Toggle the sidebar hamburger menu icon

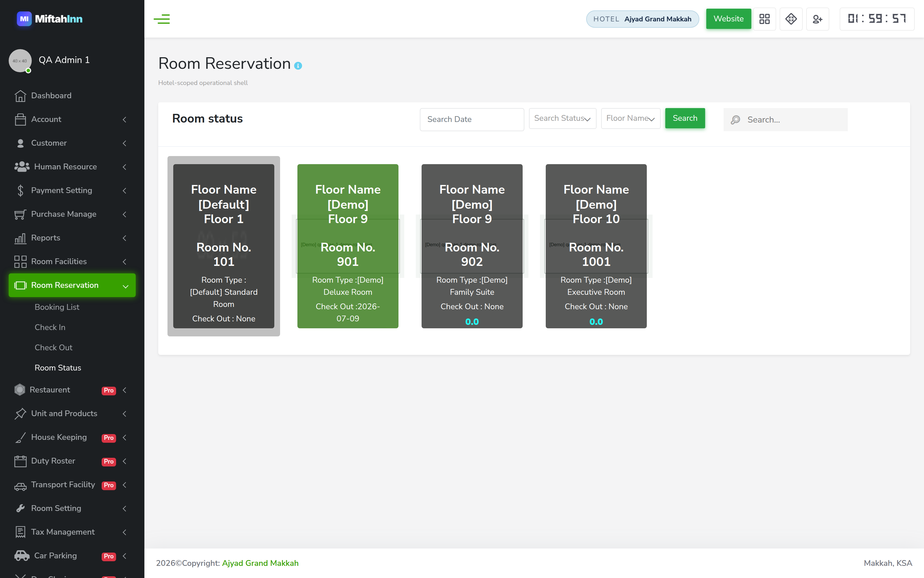point(161,19)
